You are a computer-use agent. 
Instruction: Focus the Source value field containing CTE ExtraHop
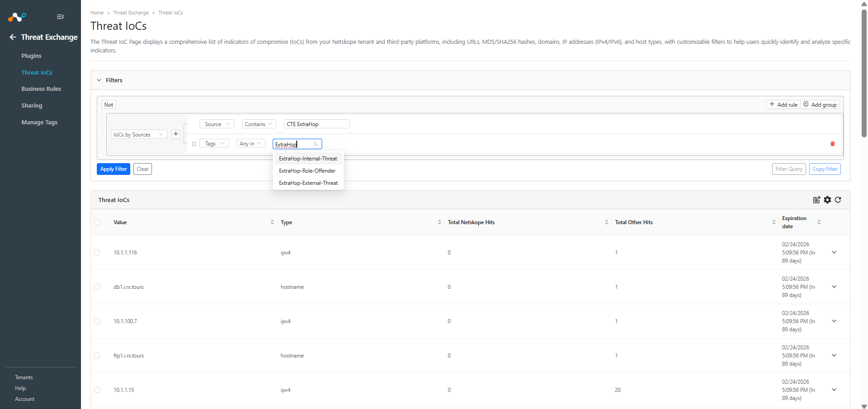tap(317, 124)
